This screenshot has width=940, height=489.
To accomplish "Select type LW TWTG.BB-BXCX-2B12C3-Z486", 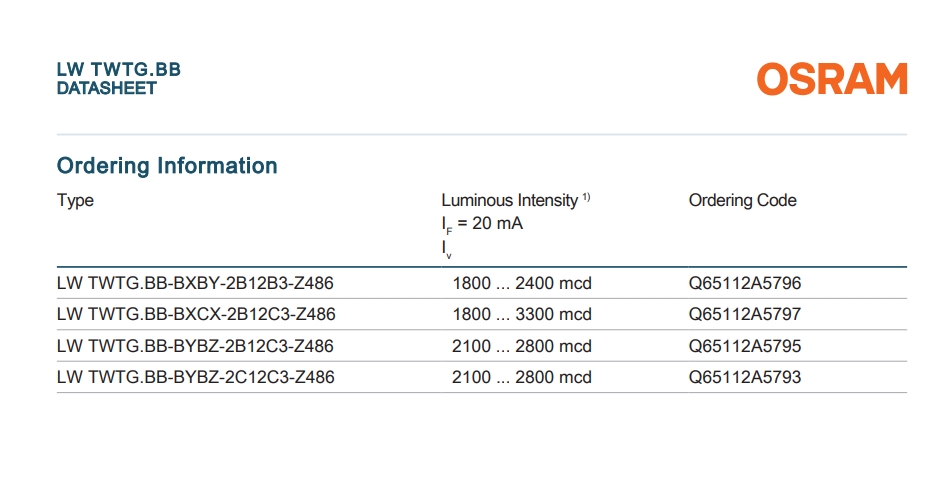I will (196, 314).
